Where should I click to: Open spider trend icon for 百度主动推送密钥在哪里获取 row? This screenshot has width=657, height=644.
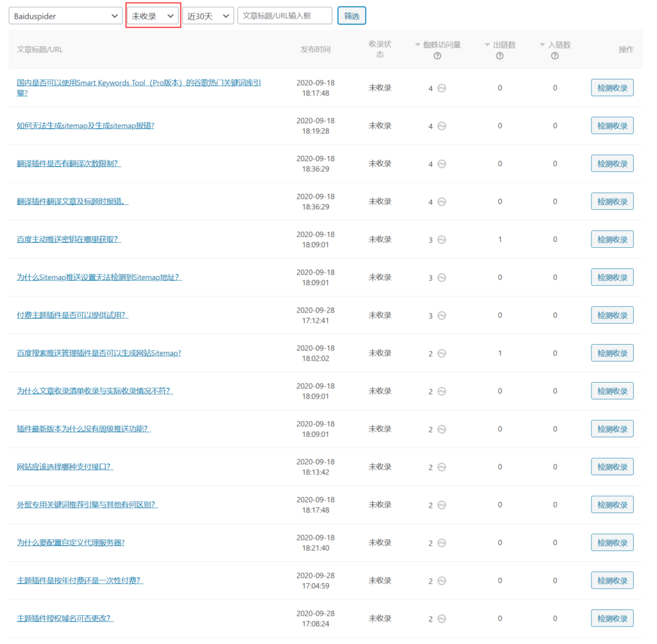[x=441, y=240]
